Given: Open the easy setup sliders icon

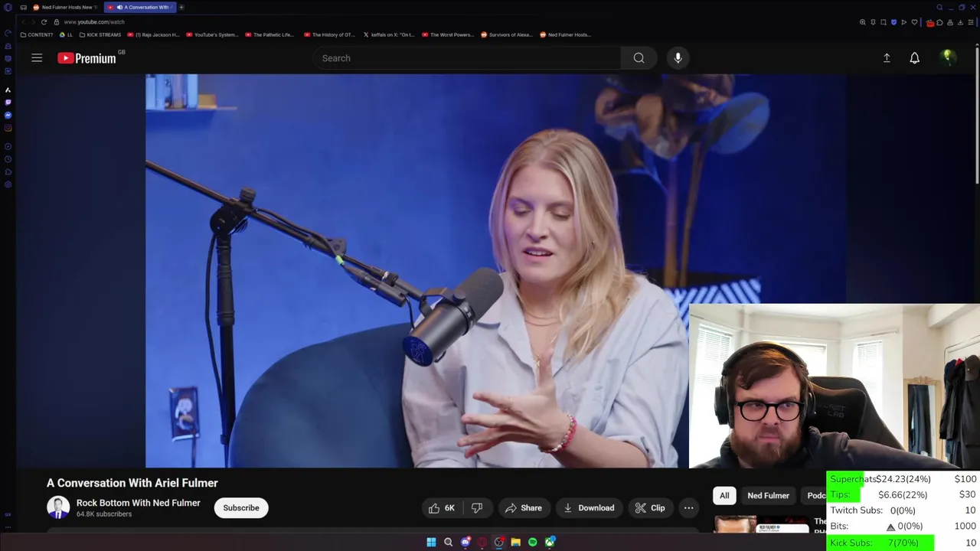Looking at the screenshot, I should [x=970, y=22].
